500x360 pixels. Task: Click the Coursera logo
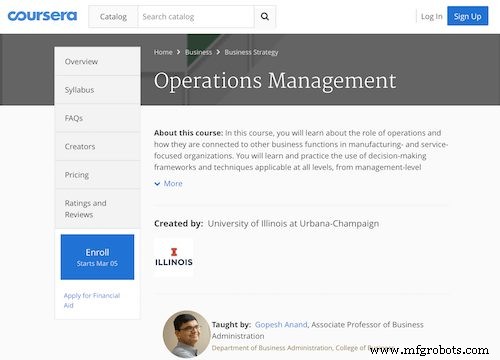click(42, 16)
